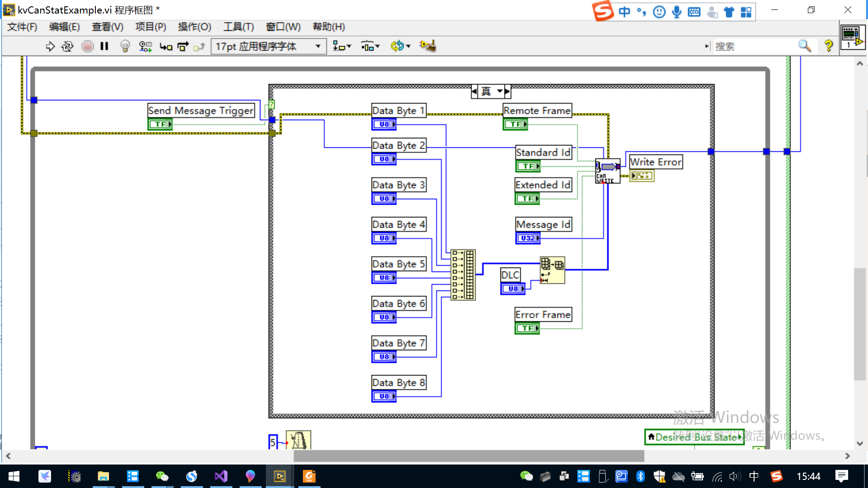Viewport: 868px width, 488px height.
Task: Select Write Error cluster indicator terminal
Action: (642, 176)
